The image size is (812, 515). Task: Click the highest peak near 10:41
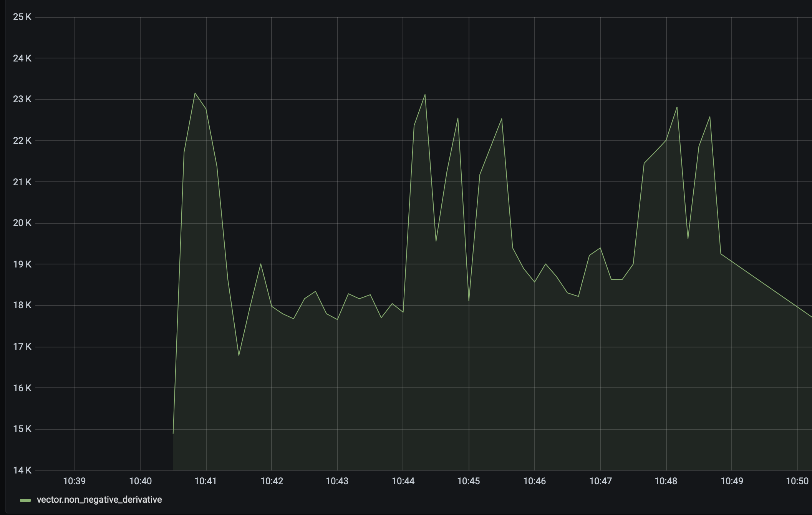196,93
